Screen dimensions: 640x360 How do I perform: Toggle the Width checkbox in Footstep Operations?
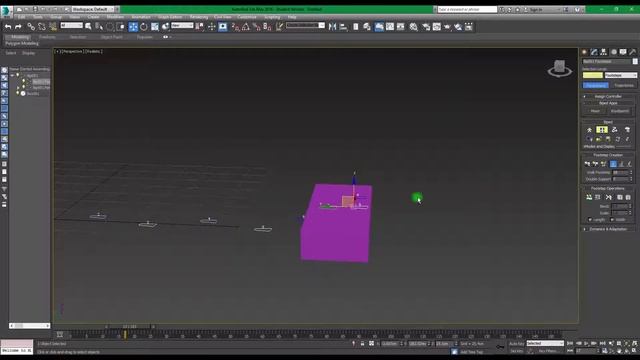[x=612, y=220]
